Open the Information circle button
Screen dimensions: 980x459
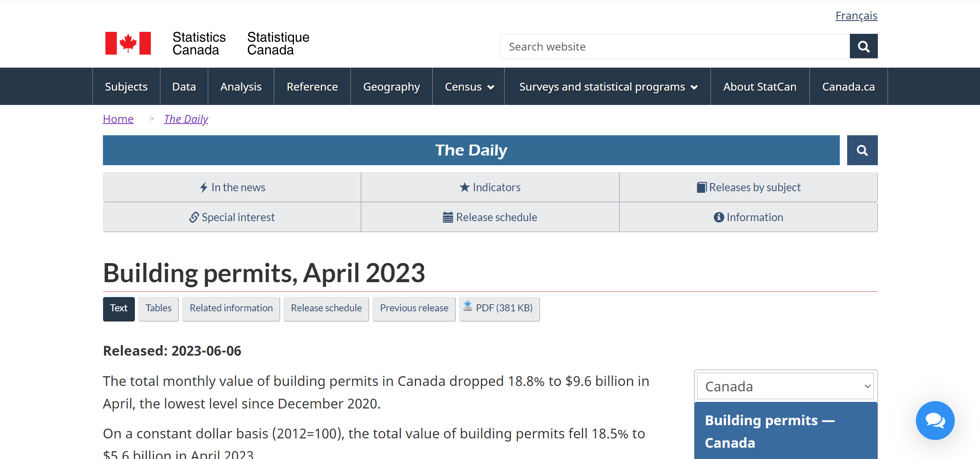(748, 217)
